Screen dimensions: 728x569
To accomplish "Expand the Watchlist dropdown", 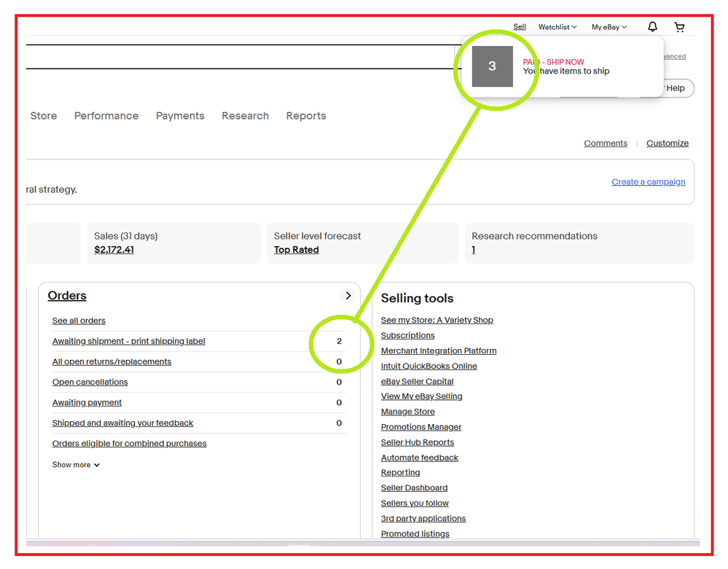I will (x=557, y=27).
